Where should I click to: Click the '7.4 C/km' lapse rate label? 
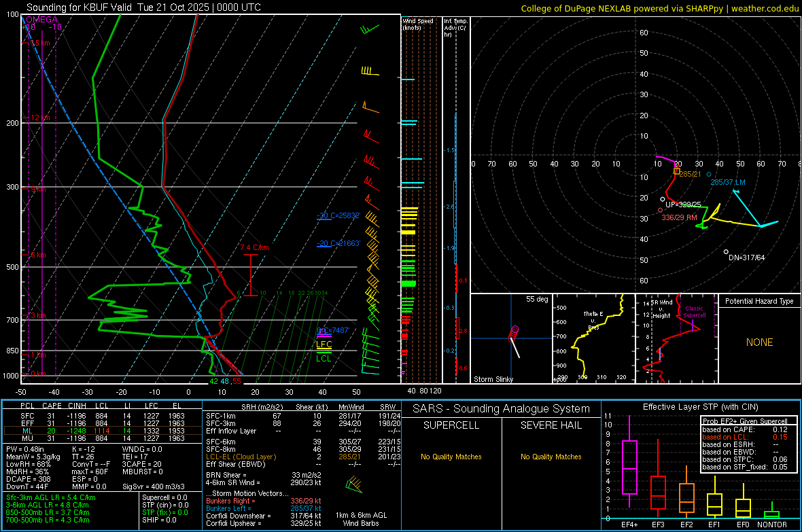[254, 247]
